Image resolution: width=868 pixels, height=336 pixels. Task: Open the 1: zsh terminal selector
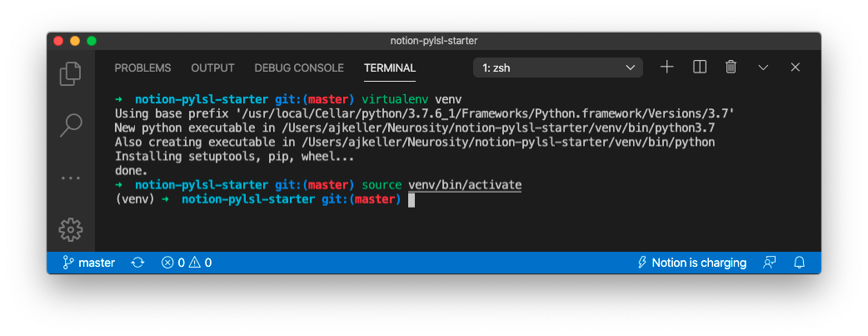tap(558, 68)
